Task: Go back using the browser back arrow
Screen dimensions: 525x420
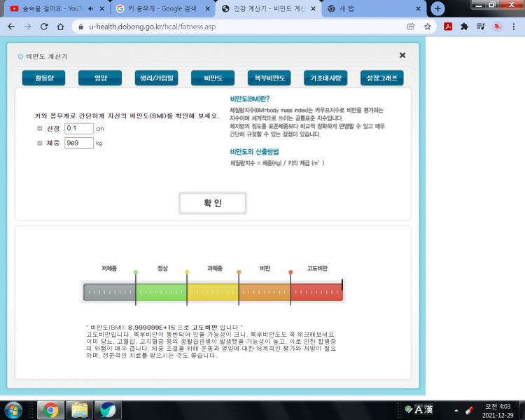Action: click(11, 27)
